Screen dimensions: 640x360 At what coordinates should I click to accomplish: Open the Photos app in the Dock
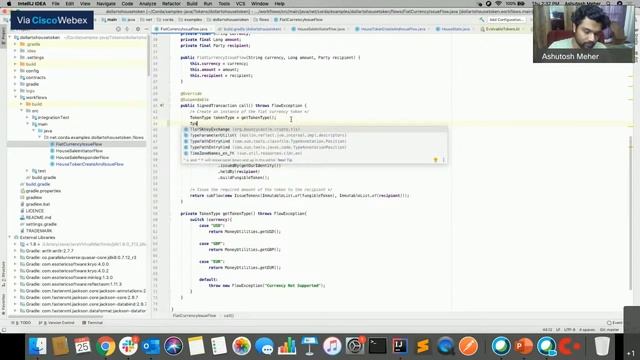pyautogui.click(x=242, y=346)
